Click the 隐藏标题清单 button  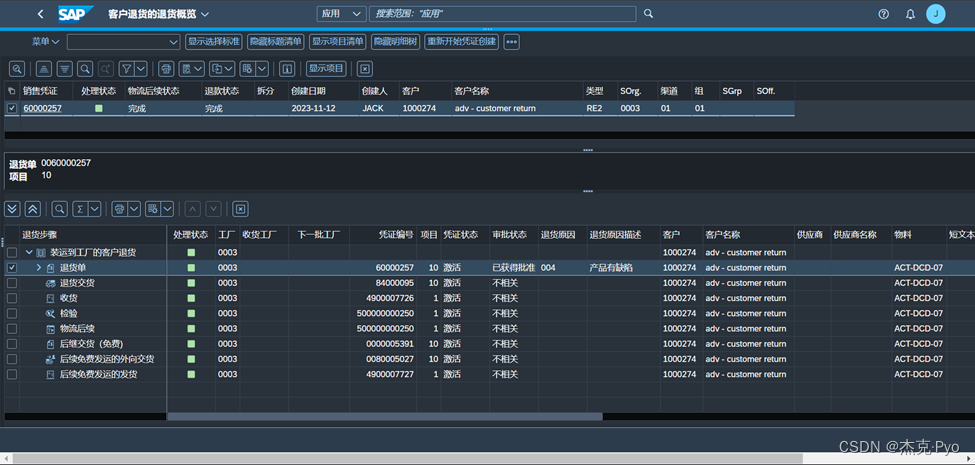tap(275, 42)
